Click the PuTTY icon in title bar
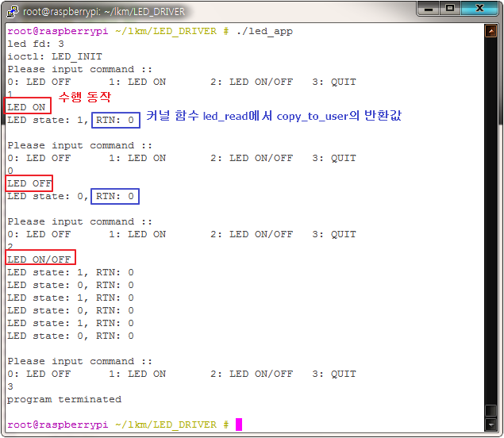Screen dimensions: 504x438 click(13, 12)
